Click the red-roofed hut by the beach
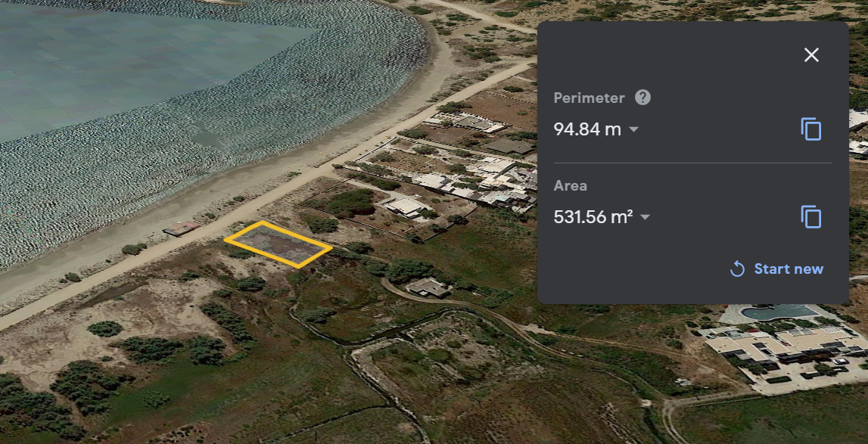 [181, 228]
